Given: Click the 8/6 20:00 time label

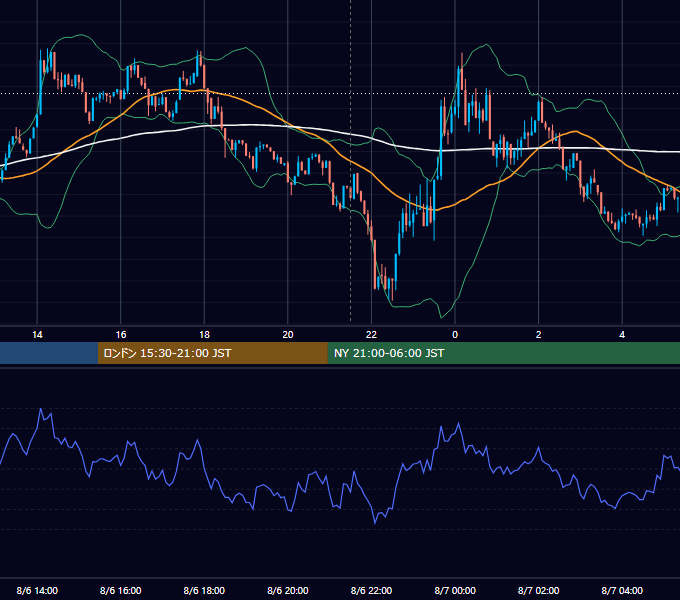Looking at the screenshot, I should coord(288,590).
